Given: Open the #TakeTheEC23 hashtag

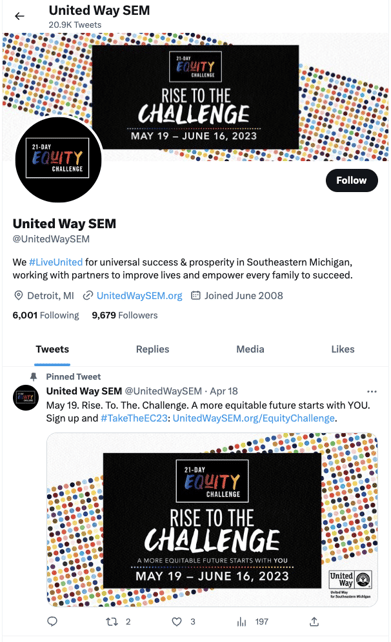Looking at the screenshot, I should pos(134,418).
